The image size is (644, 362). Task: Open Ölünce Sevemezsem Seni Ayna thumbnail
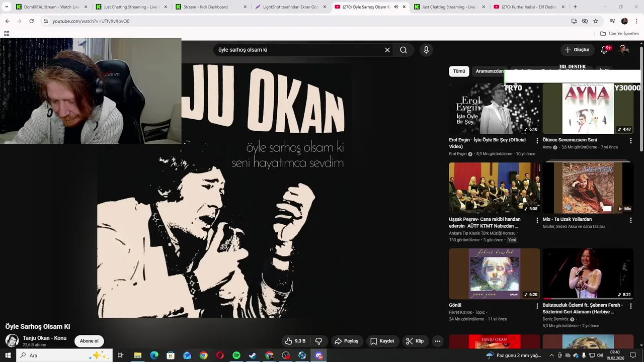coord(588,109)
